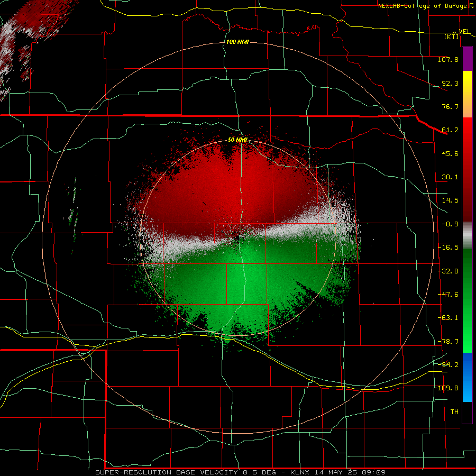This screenshot has height=476, width=476.
Task: Click the "100 NMI" range ring label
Action: (237, 42)
